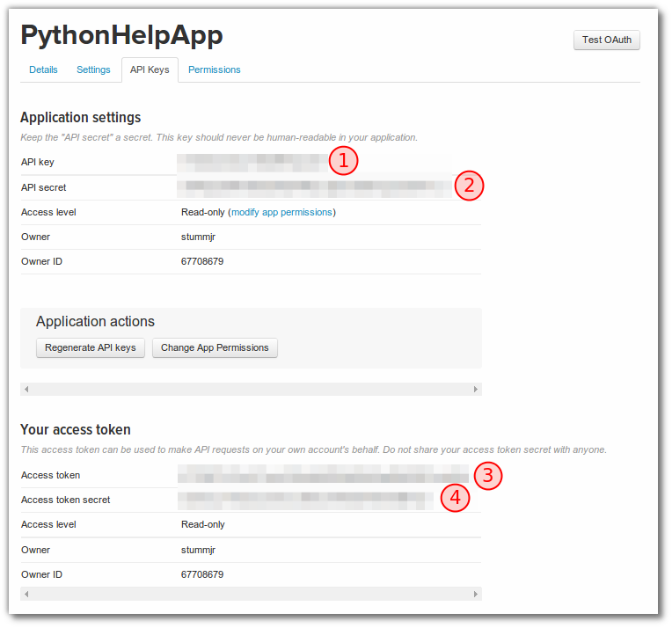Viewport: 672px width, 628px height.
Task: Click Change App Permissions button
Action: (x=215, y=347)
